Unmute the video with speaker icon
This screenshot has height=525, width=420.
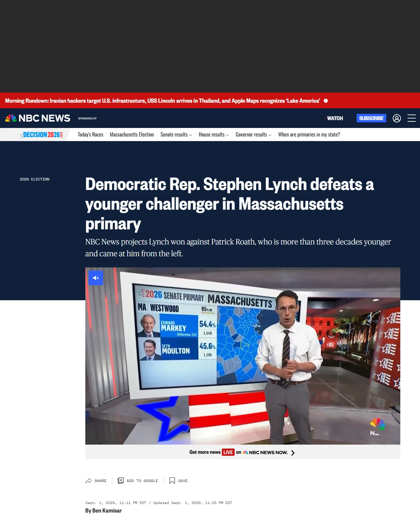point(96,278)
